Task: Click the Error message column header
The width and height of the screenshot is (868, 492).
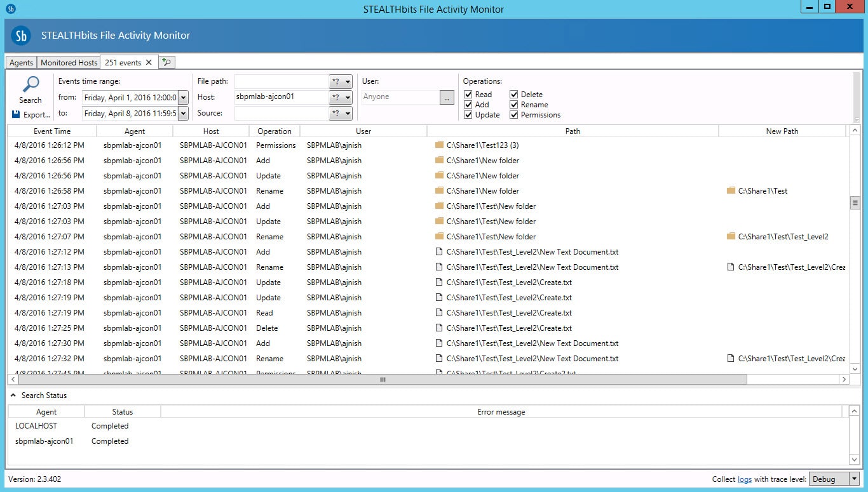Action: (x=501, y=412)
